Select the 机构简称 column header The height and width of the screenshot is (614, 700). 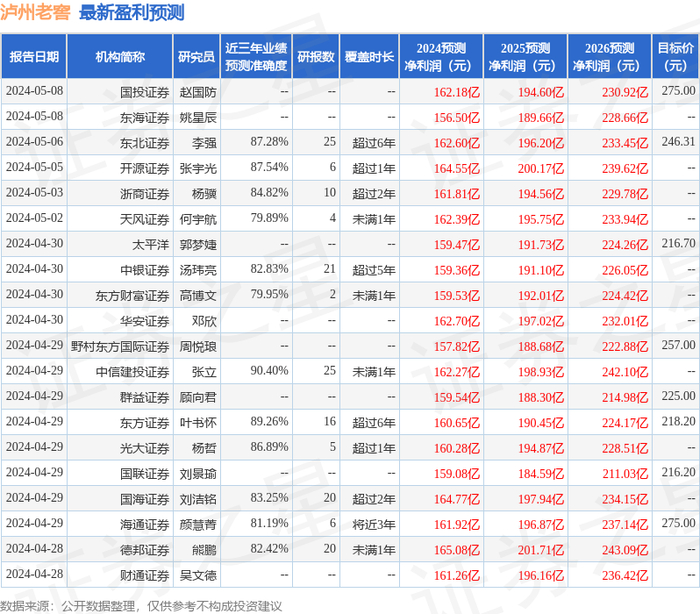[120, 56]
